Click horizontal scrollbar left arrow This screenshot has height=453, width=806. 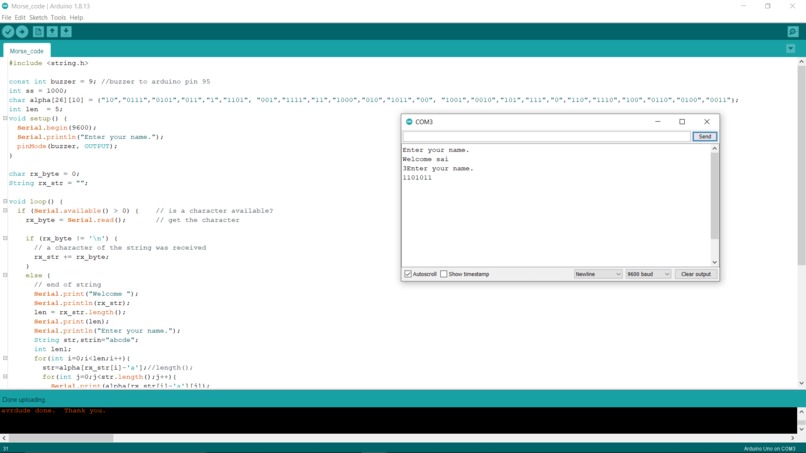pos(4,438)
